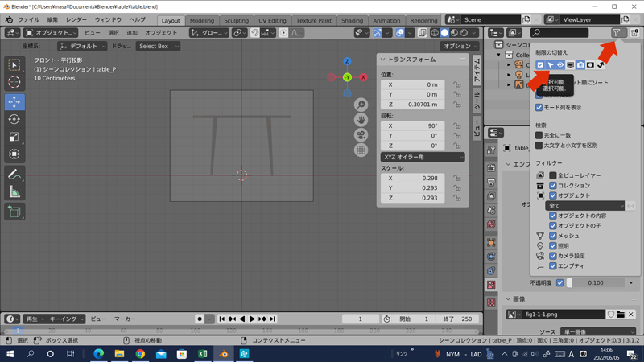644x362 pixels.
Task: Uncheck the オブジェクトの子 checkbox
Action: 553,226
